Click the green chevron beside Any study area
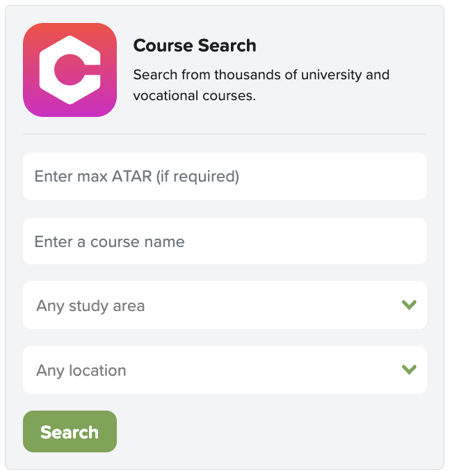 [x=409, y=305]
